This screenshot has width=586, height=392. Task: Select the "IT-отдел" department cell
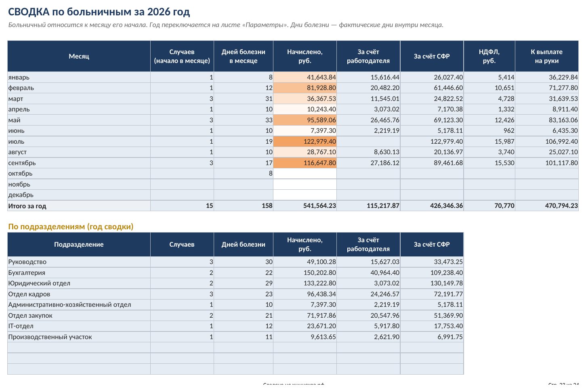tap(79, 326)
